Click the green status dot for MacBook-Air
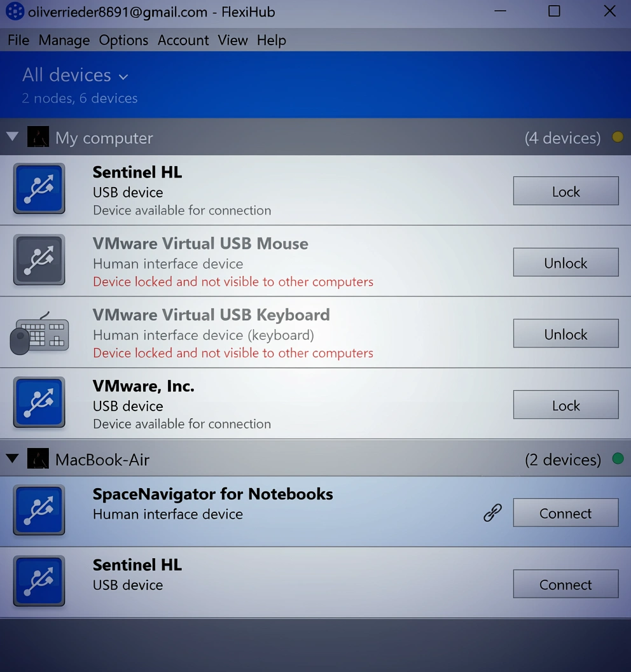The height and width of the screenshot is (672, 631). coord(618,459)
